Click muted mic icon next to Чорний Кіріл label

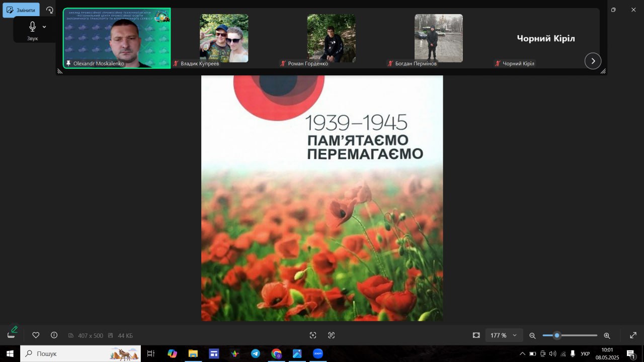tap(498, 64)
